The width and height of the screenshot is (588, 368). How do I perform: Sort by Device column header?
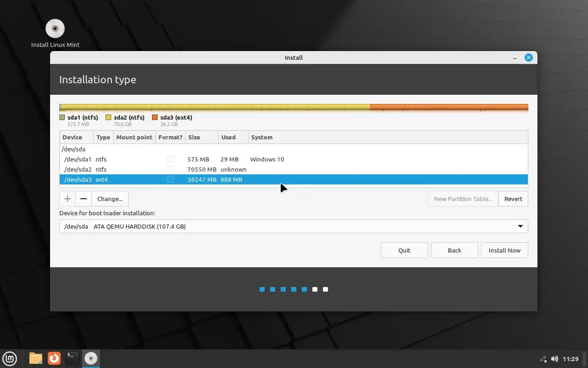77,137
